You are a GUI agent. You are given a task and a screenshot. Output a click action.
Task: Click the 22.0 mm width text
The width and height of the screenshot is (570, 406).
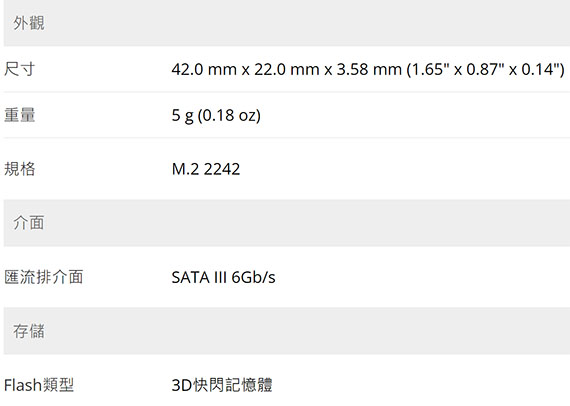pyautogui.click(x=286, y=69)
